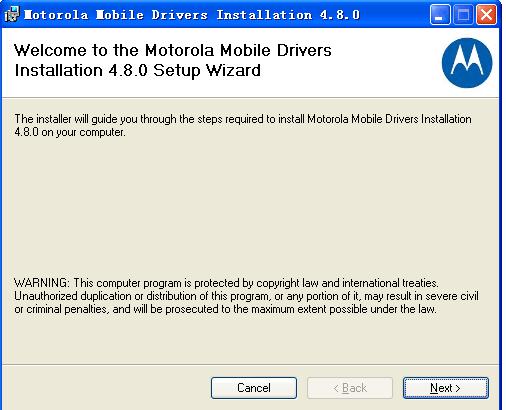
Task: Click the installer icon in the title bar
Action: click(12, 15)
